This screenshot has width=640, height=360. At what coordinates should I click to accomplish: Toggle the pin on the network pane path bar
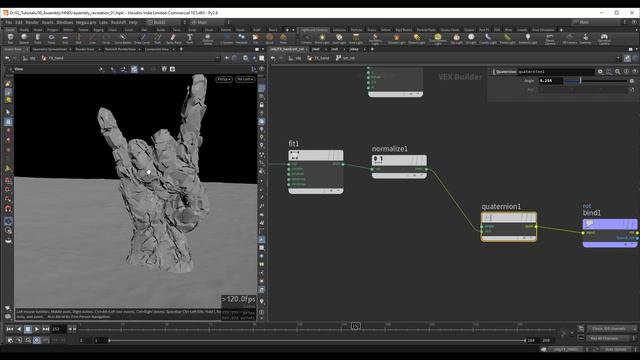pyautogui.click(x=627, y=58)
